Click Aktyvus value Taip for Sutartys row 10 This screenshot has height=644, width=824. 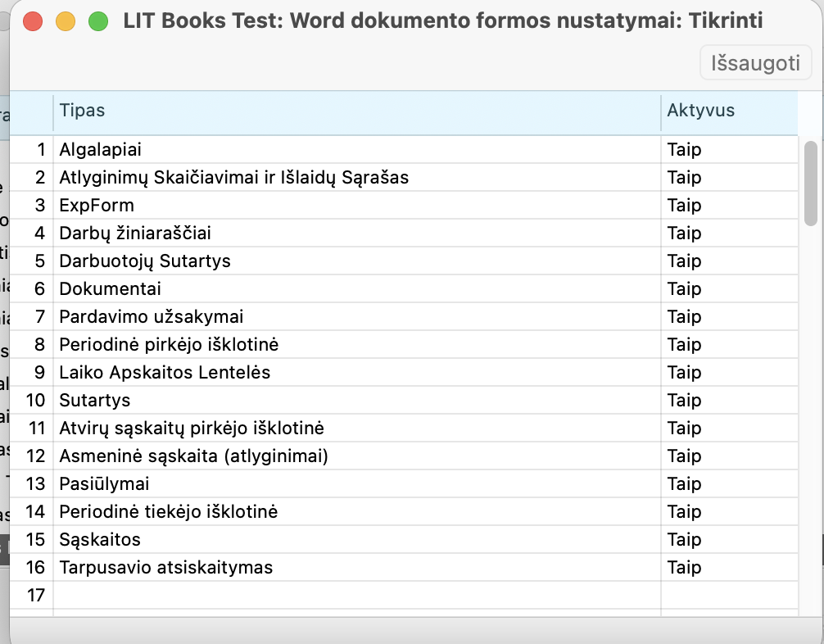point(730,401)
